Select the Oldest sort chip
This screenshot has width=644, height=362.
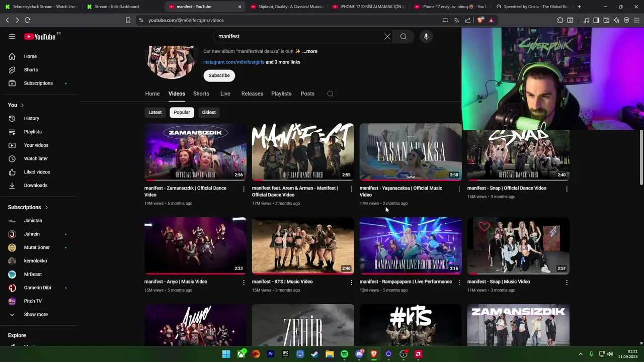(209, 112)
